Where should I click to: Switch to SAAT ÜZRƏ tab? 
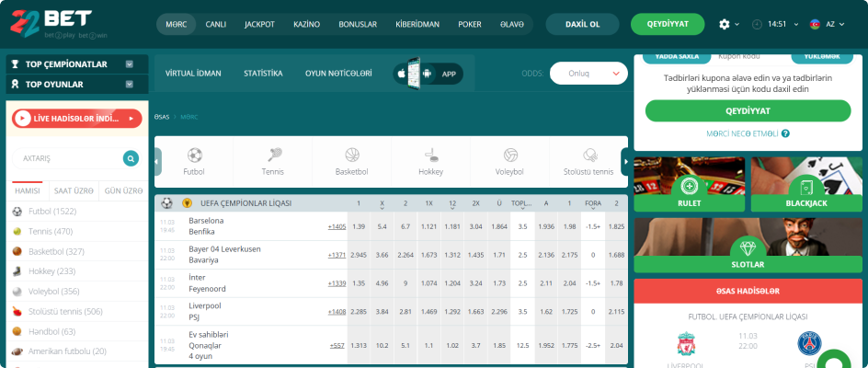point(74,190)
